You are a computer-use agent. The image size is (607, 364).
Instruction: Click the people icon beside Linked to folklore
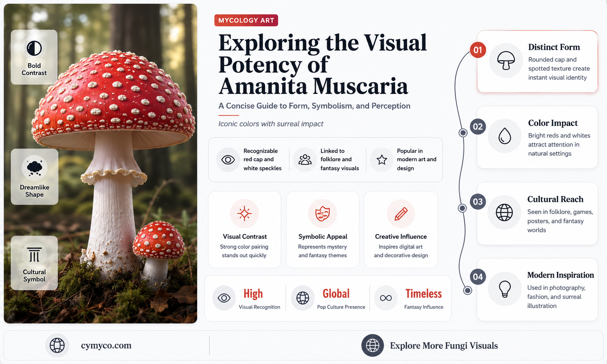(x=305, y=160)
